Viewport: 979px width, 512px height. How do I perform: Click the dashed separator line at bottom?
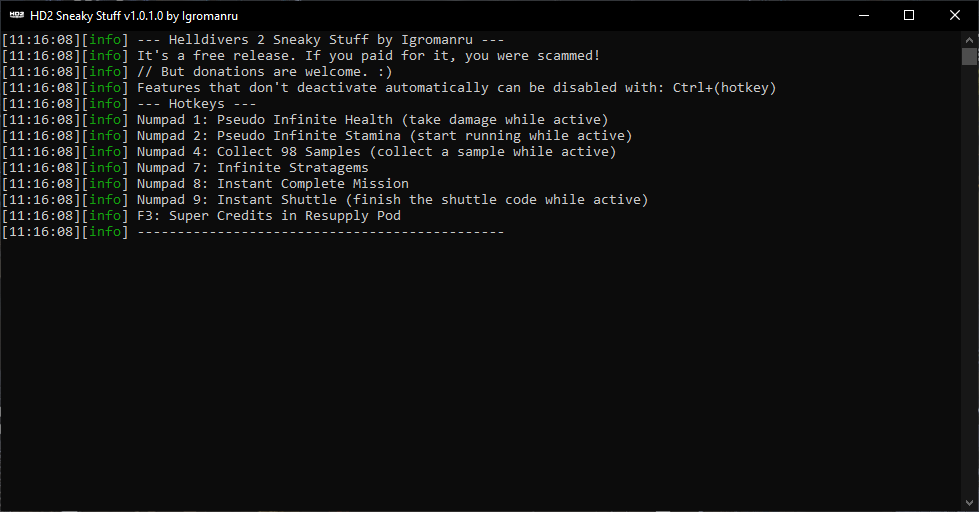pos(320,232)
